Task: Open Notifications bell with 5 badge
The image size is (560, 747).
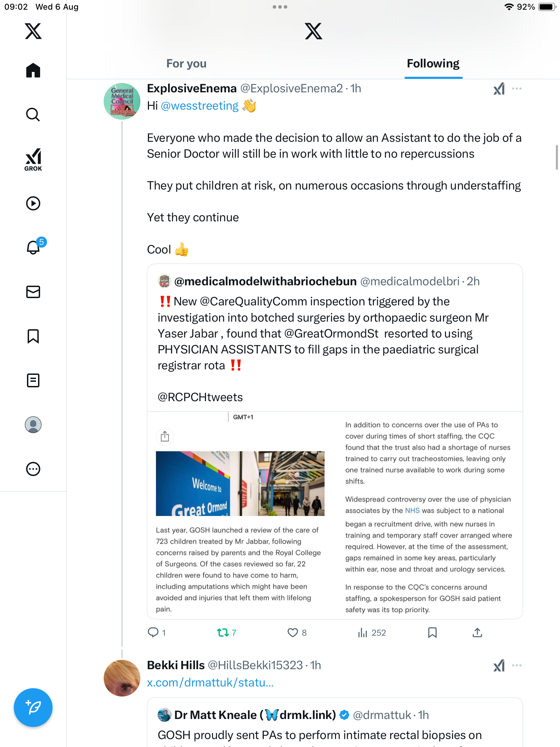Action: pos(34,247)
